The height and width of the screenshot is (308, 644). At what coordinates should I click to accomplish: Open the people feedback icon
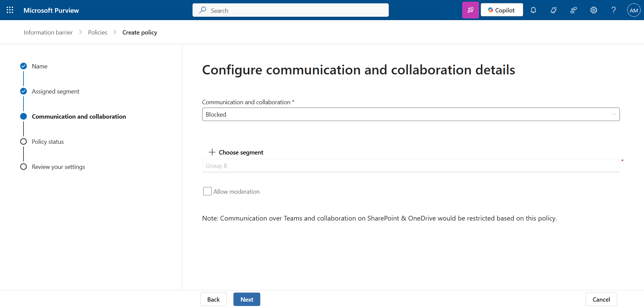coord(574,10)
